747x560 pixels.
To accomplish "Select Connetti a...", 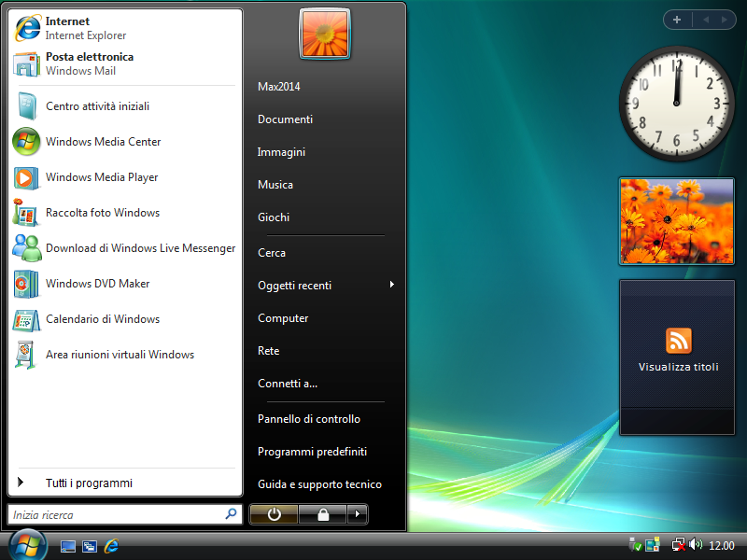I will tap(288, 384).
